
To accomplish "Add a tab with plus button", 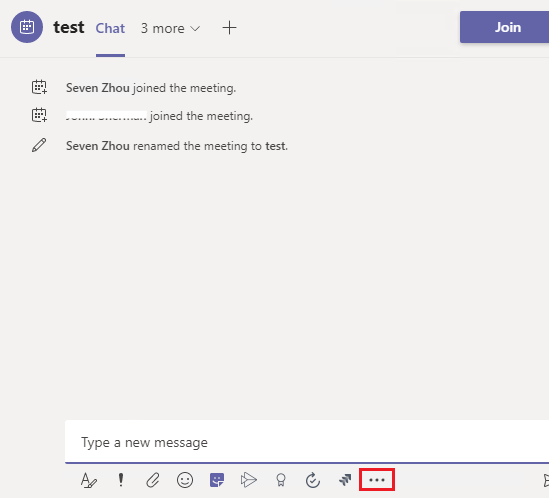I will pyautogui.click(x=229, y=28).
